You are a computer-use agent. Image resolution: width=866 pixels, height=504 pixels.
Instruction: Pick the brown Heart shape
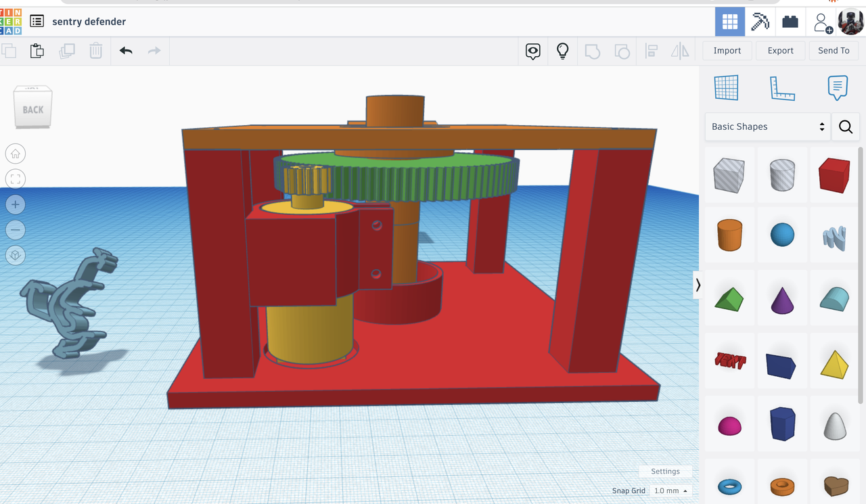click(x=836, y=486)
